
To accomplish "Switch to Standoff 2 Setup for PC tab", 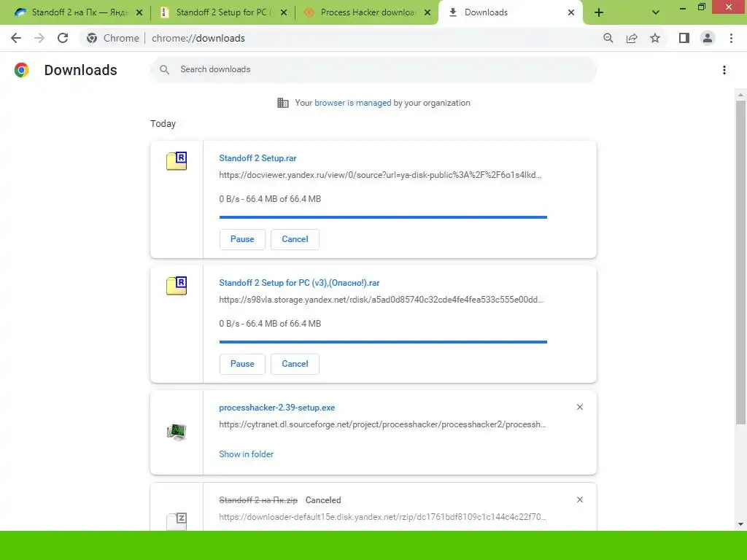I will (222, 12).
